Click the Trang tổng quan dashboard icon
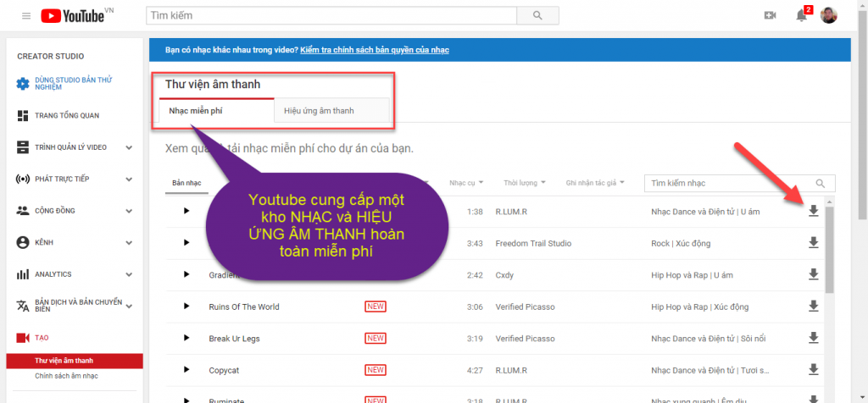This screenshot has height=403, width=868. point(23,115)
